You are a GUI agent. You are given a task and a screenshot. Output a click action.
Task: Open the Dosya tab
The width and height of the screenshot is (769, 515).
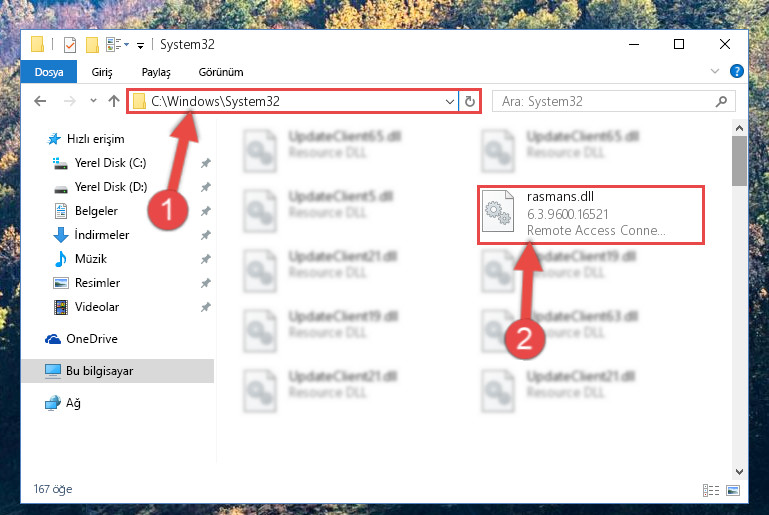coord(49,72)
